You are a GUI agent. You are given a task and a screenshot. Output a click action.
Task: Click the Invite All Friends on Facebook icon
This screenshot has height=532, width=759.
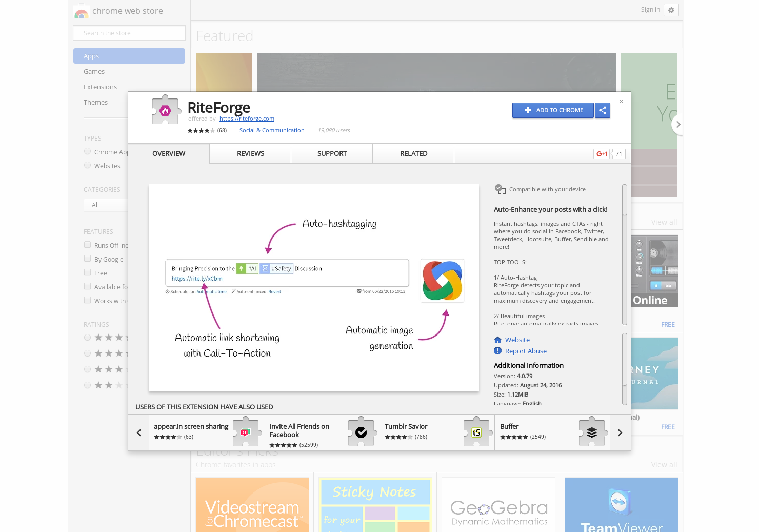point(361,432)
